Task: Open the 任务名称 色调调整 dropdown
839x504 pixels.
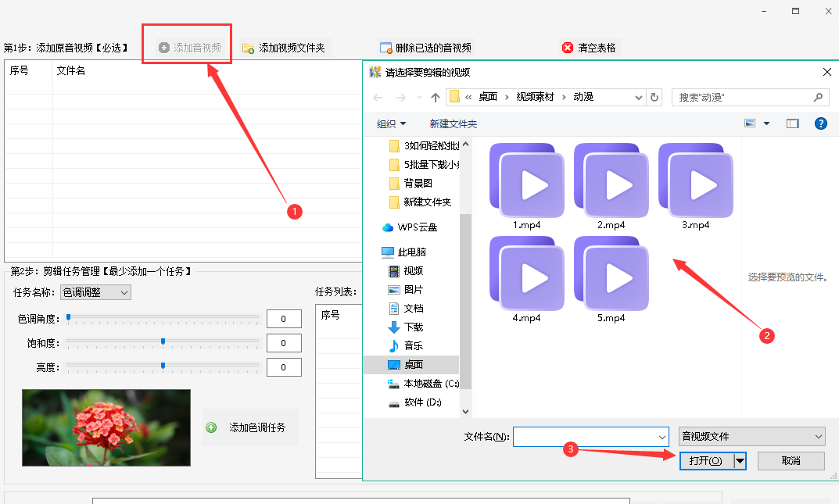Action: (95, 292)
